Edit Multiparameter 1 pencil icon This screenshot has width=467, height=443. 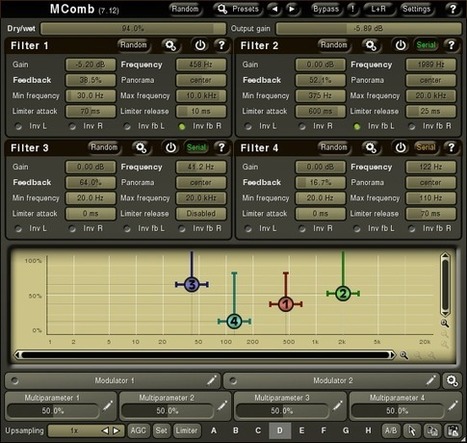point(107,406)
